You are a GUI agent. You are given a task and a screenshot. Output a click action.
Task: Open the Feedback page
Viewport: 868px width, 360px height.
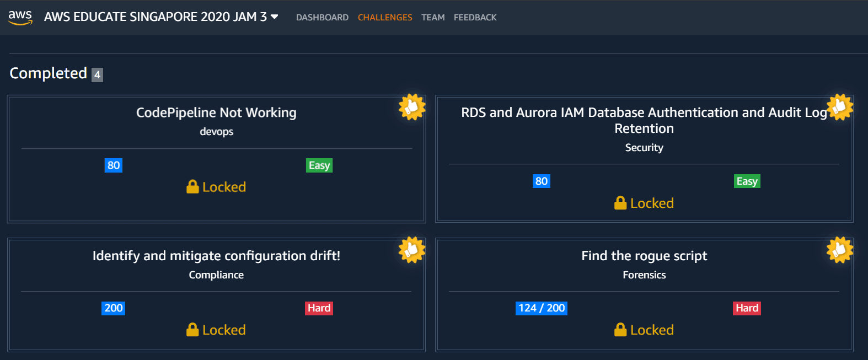coord(475,18)
